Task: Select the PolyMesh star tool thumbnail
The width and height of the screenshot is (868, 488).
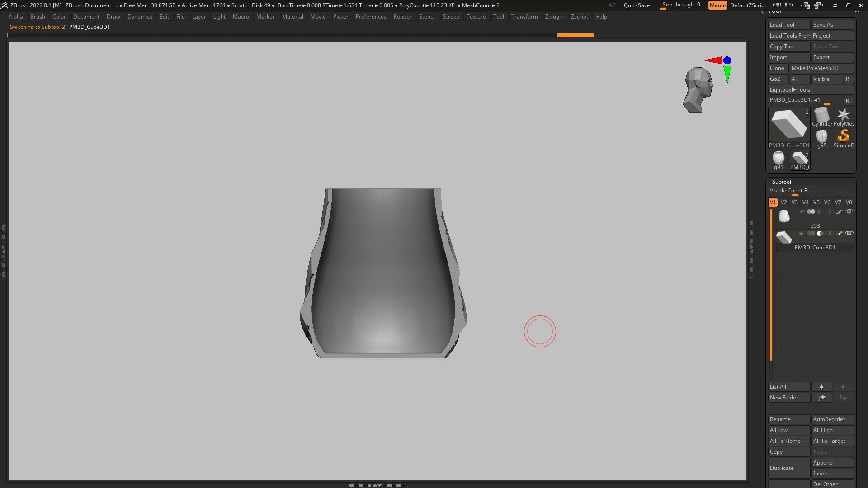Action: click(843, 117)
